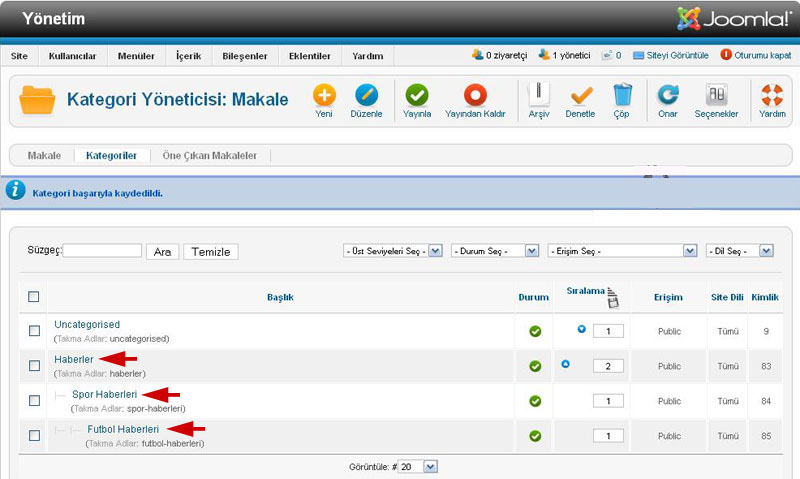The image size is (800, 479).
Task: Open the Erişim Seç dropdown
Action: tap(622, 251)
